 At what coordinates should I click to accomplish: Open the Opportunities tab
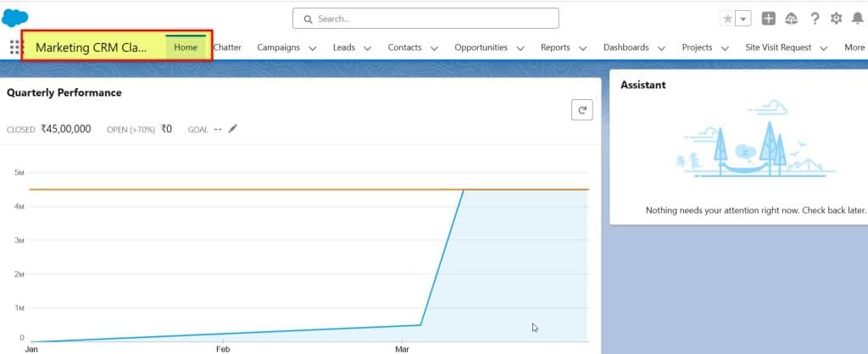pyautogui.click(x=481, y=47)
